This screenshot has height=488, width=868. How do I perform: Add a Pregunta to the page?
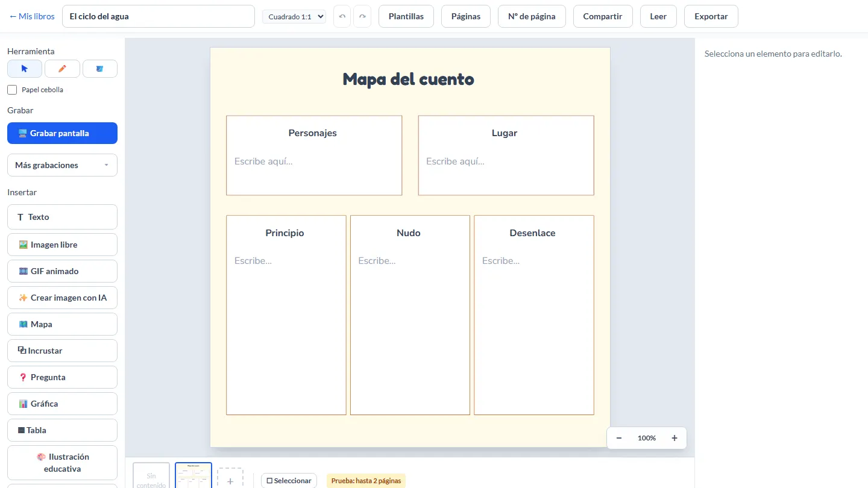pyautogui.click(x=62, y=377)
